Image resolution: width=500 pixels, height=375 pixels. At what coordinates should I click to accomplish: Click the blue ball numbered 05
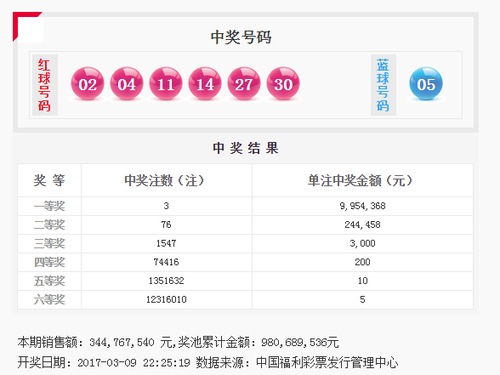pyautogui.click(x=426, y=83)
